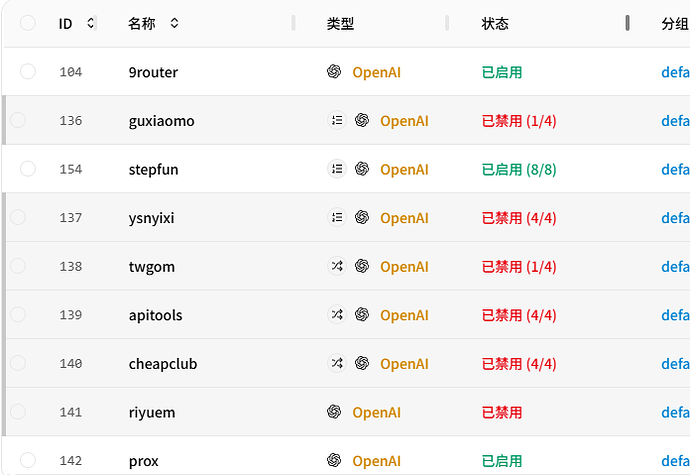Viewport: 690px width, 475px height.
Task: Click the 状态 column header
Action: click(495, 23)
